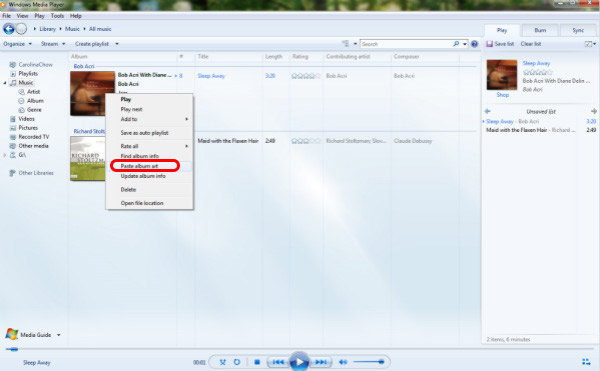Click previous list arrow in Unsaved list
Screen dimensions: 600x371
488,111
